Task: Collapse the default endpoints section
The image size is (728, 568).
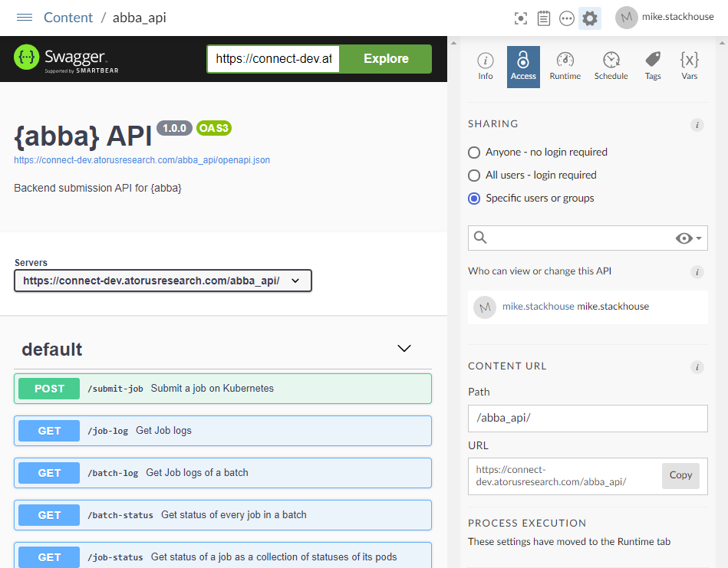Action: click(404, 349)
